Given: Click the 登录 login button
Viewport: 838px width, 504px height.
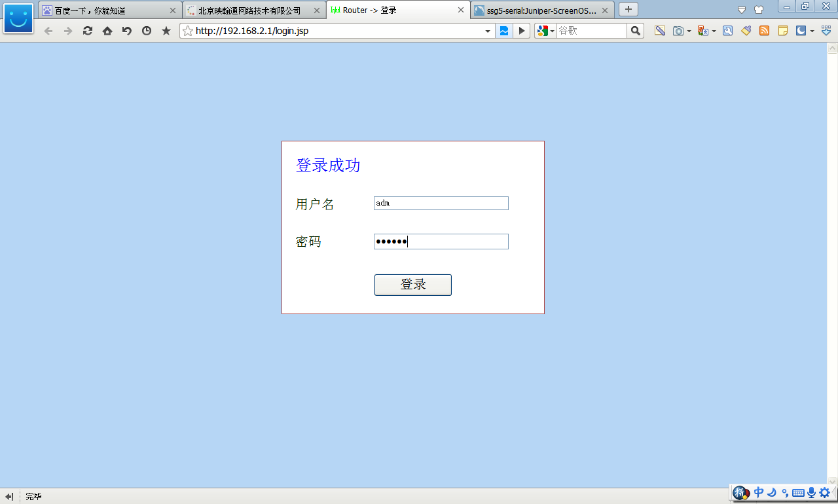Looking at the screenshot, I should tap(412, 285).
